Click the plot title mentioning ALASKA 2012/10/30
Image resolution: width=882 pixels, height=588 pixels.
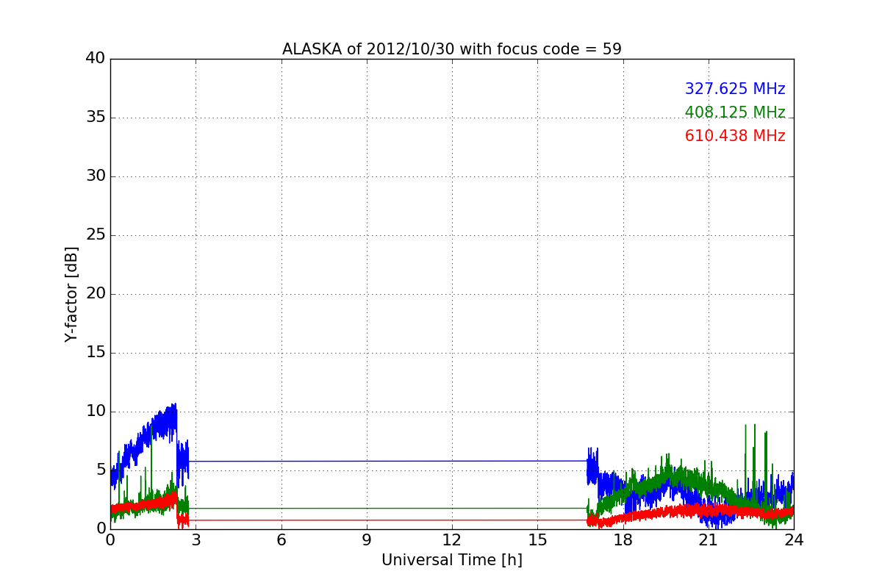pyautogui.click(x=452, y=49)
